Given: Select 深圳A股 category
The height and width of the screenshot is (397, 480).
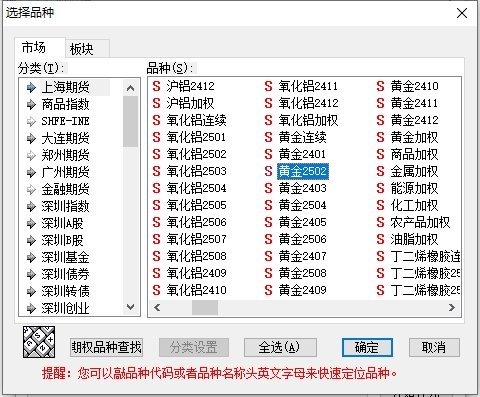Looking at the screenshot, I should pos(62,223).
